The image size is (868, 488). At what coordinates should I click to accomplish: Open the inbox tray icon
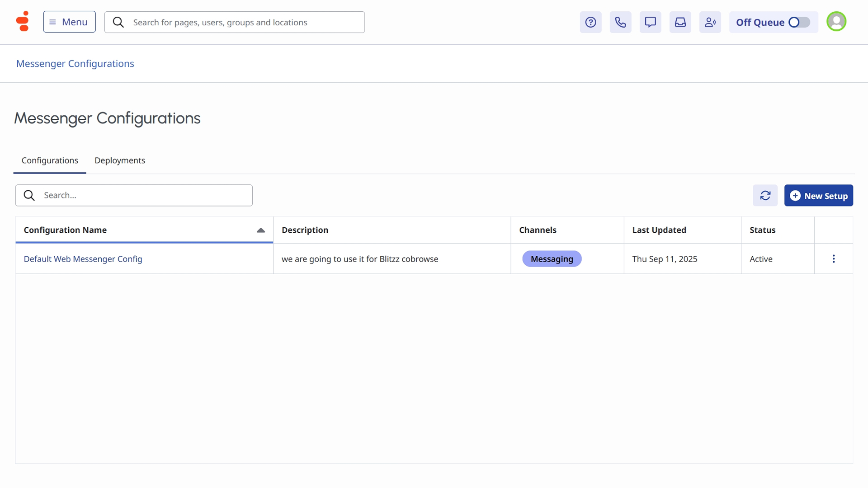coord(680,22)
